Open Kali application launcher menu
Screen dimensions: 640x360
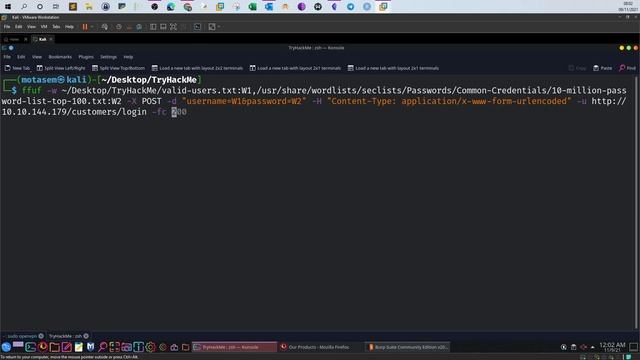click(6, 347)
